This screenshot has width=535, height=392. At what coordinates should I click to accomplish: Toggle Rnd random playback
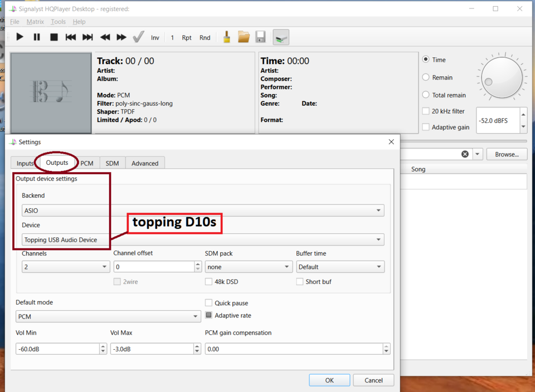(x=205, y=37)
